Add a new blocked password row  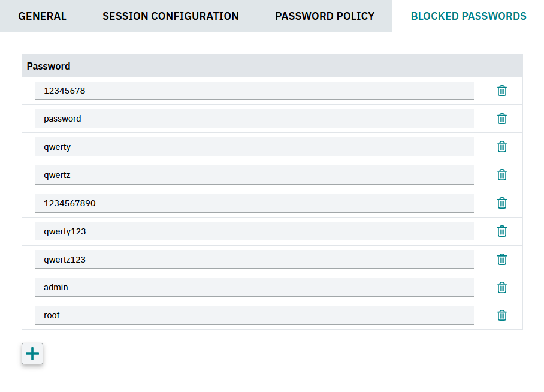[32, 354]
